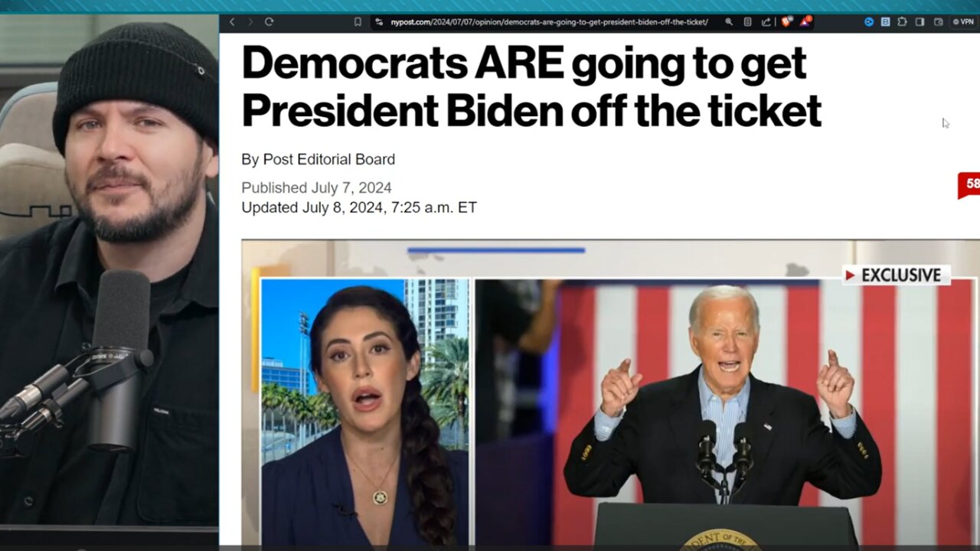Image resolution: width=980 pixels, height=551 pixels.
Task: Click the blue circular extension icon
Action: tap(869, 22)
